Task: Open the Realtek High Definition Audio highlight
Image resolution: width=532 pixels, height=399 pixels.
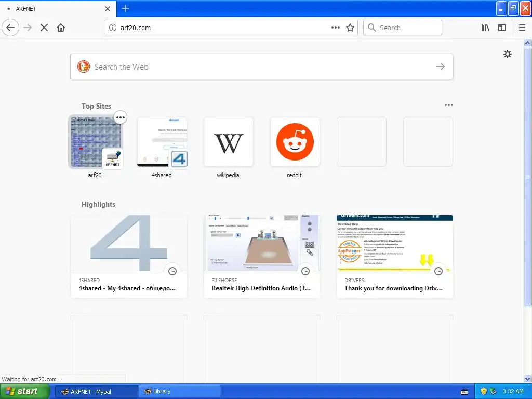Action: coord(262,257)
